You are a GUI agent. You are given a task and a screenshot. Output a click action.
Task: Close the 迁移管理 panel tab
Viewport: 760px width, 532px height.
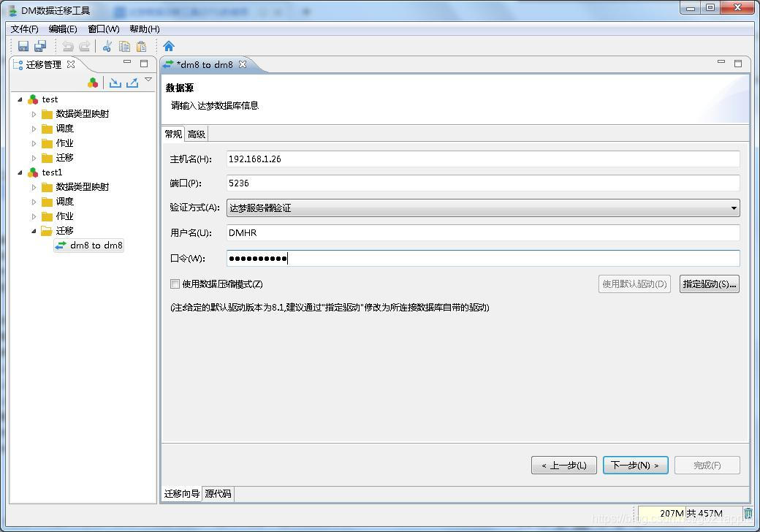(x=71, y=64)
